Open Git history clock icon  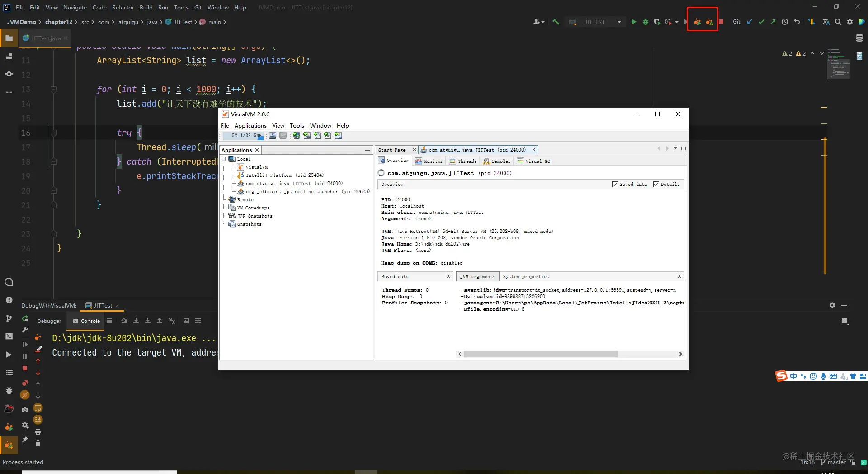click(x=785, y=22)
